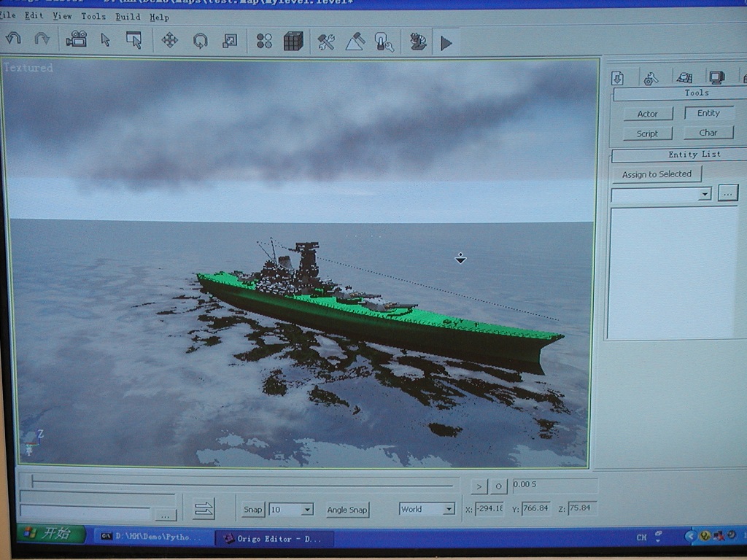Click the cube grid icon

coord(293,42)
